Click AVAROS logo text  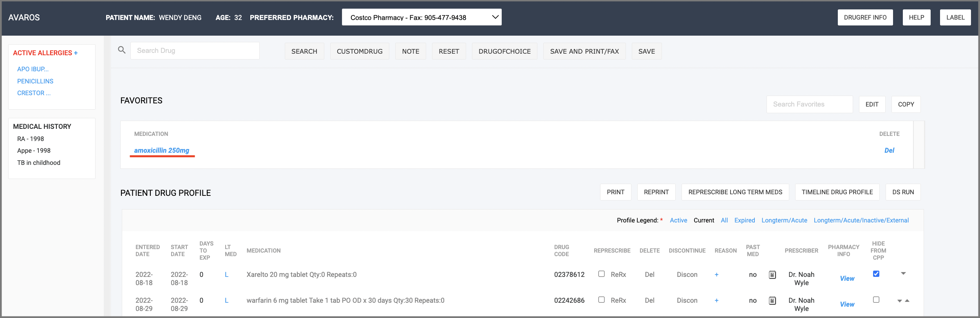[x=24, y=17]
